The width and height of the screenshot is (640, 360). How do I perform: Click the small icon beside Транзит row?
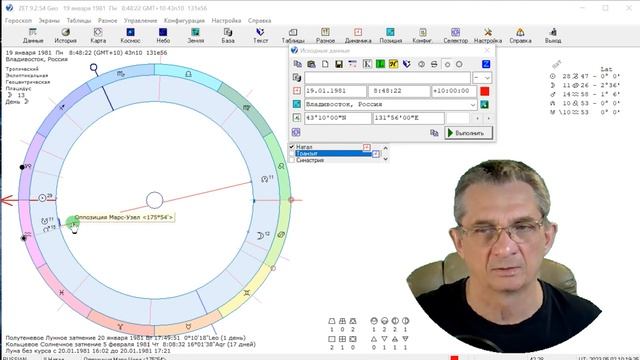(x=376, y=154)
